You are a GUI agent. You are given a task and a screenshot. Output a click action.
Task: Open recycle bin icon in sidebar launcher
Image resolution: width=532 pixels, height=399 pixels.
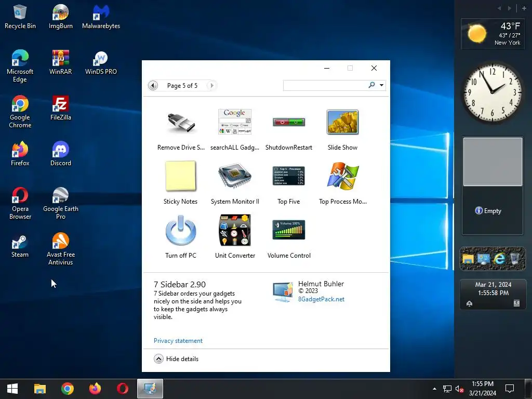514,259
